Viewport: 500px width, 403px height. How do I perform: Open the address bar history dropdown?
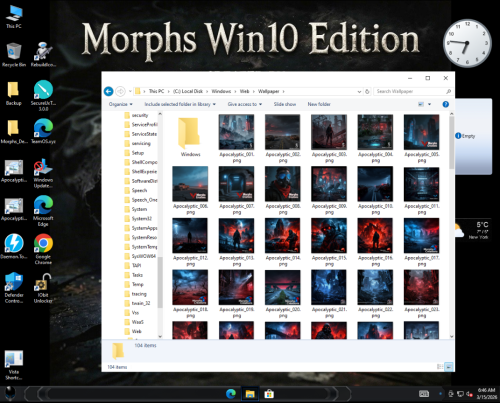359,91
